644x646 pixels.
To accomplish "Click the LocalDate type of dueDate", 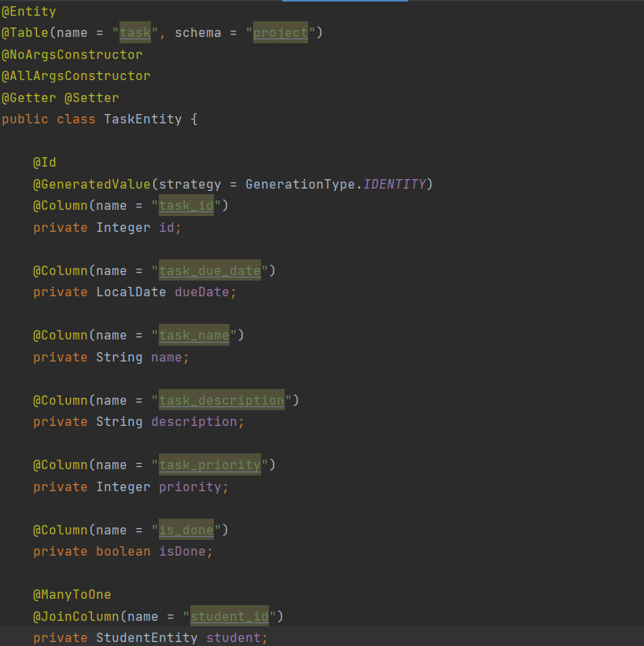I will pos(131,292).
